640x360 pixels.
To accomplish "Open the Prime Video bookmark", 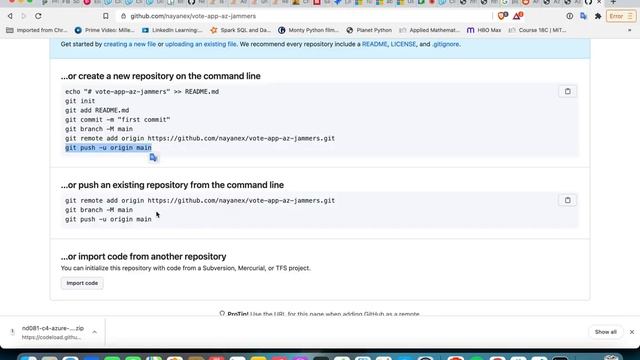I will 104,30.
